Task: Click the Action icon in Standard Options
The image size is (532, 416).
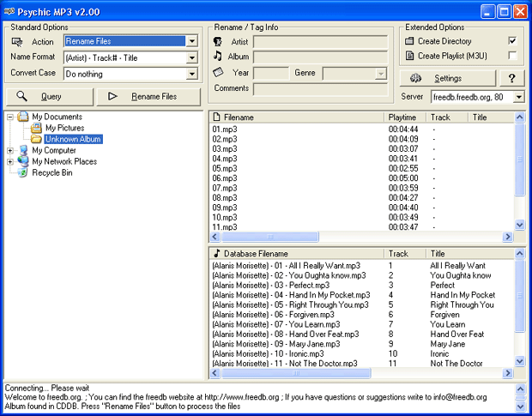Action: click(x=17, y=42)
